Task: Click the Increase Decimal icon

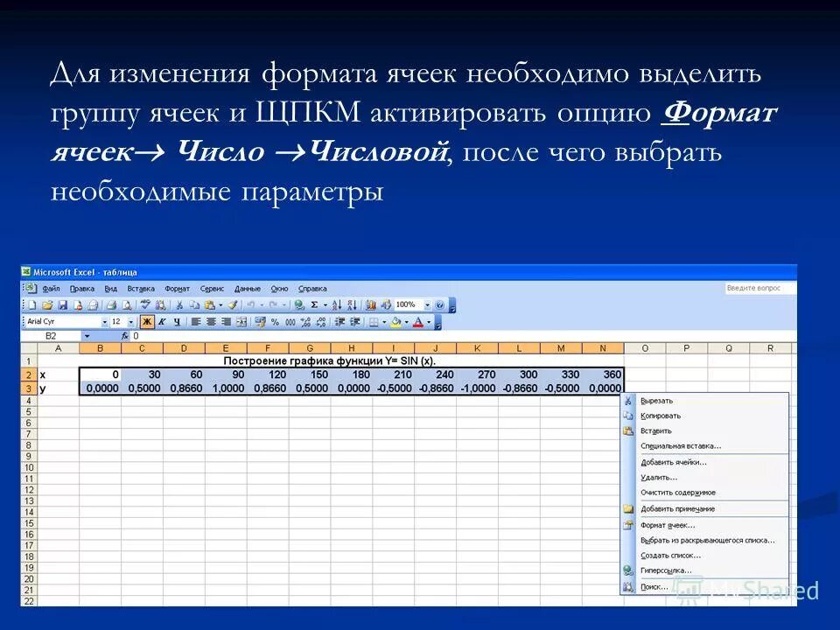Action: [x=304, y=321]
